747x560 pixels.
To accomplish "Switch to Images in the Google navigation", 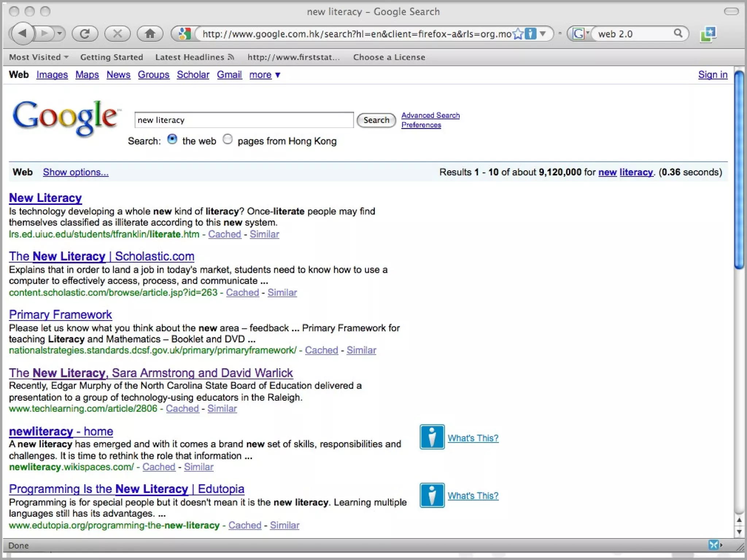I will coord(52,75).
